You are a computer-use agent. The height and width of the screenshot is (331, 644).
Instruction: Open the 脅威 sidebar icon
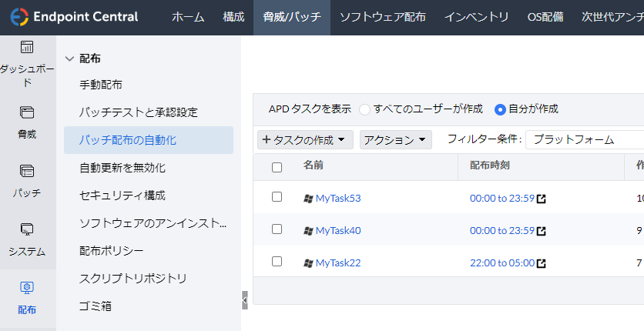[27, 113]
